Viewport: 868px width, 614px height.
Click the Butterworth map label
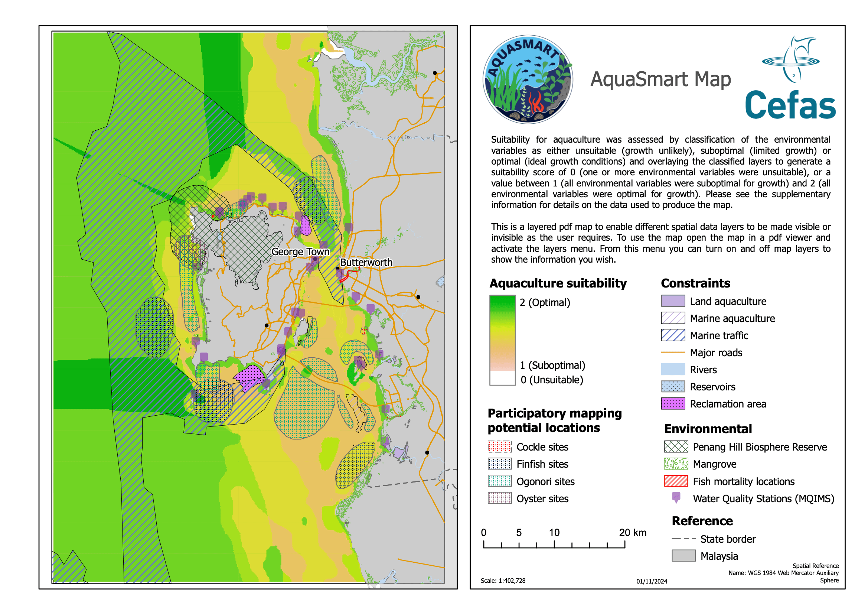coord(366,262)
